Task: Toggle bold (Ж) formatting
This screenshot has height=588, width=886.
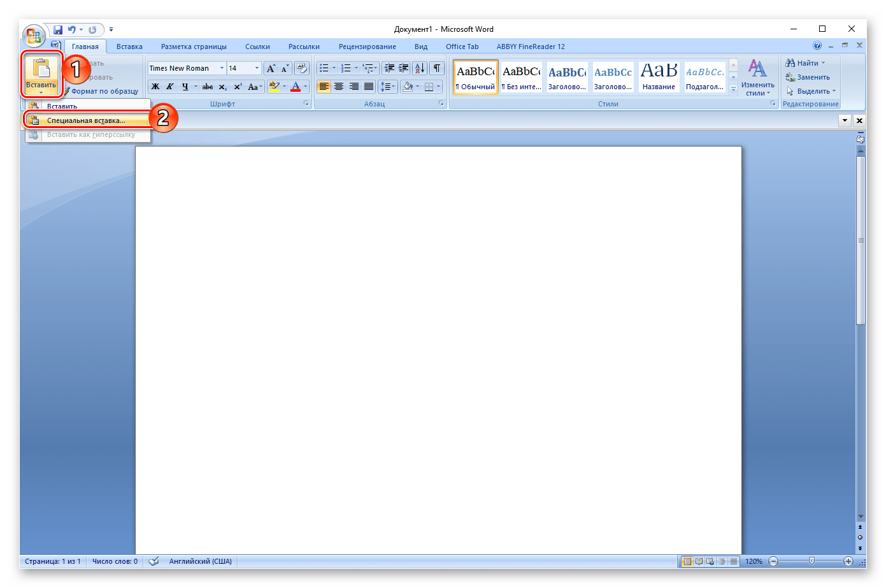Action: click(x=155, y=87)
